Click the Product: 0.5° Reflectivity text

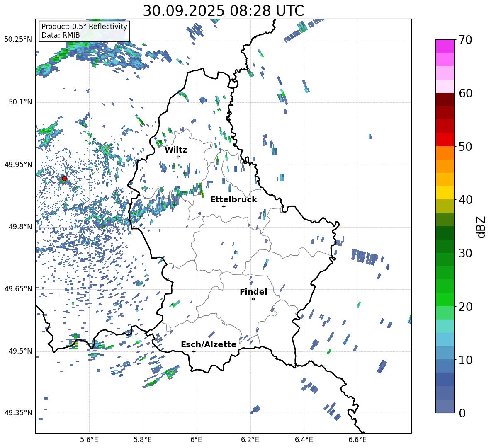point(84,27)
